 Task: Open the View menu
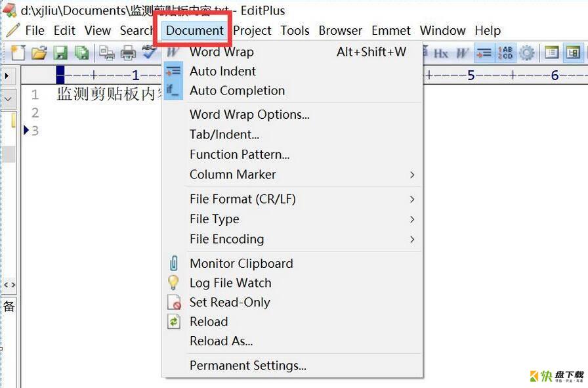[98, 30]
